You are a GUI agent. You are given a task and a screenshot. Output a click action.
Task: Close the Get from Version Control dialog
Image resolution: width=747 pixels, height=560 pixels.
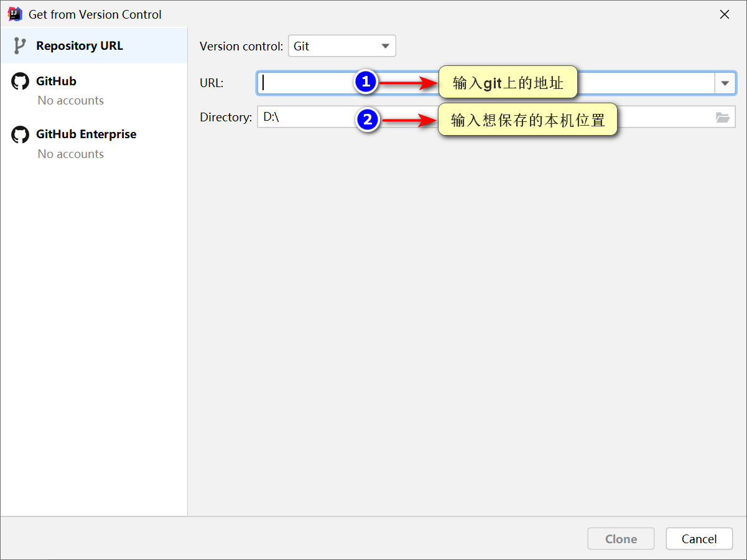725,14
